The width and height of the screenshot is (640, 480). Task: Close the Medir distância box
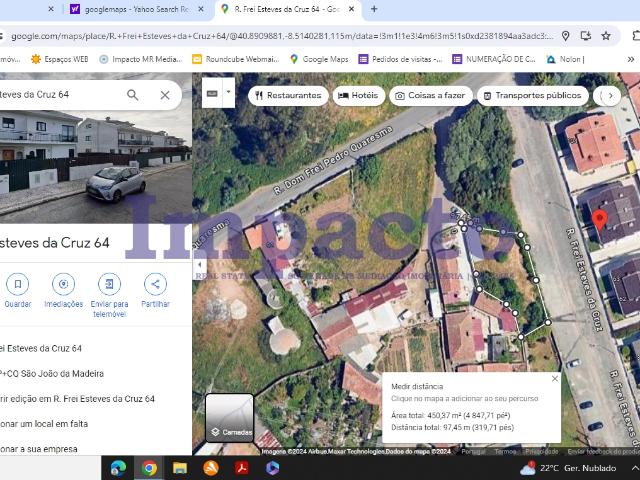coord(555,379)
